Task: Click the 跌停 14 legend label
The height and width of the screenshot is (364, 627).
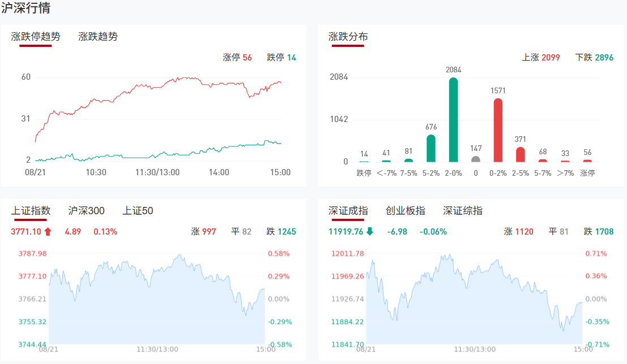Action: click(281, 58)
